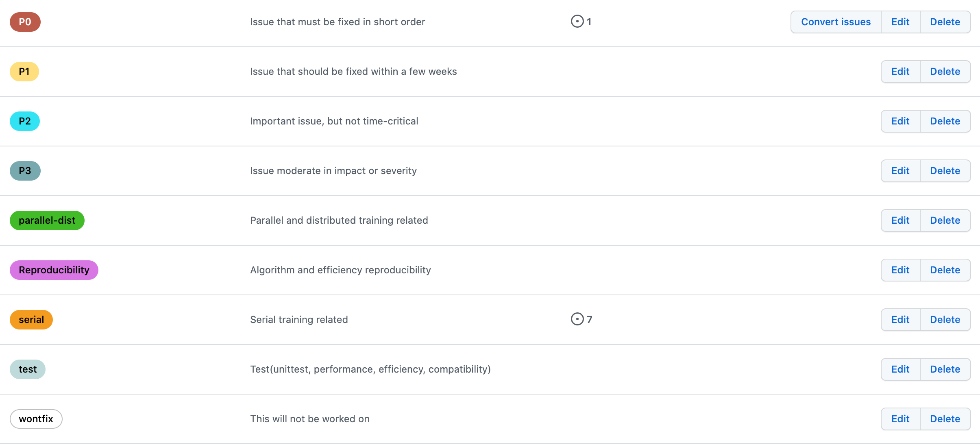The image size is (980, 445).
Task: Edit the serial label
Action: pos(900,320)
